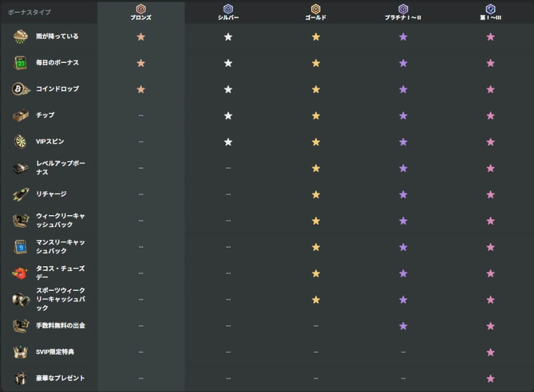Click the bronze star for 雨が降っている
The image size is (534, 392).
coord(141,37)
